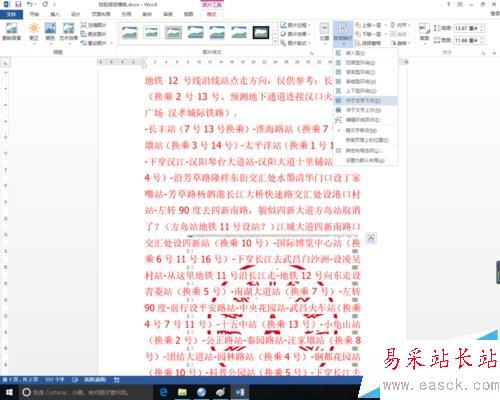Switch to the Insert (插入) tab
Screen dimensions: 500x400
pyautogui.click(x=55, y=14)
